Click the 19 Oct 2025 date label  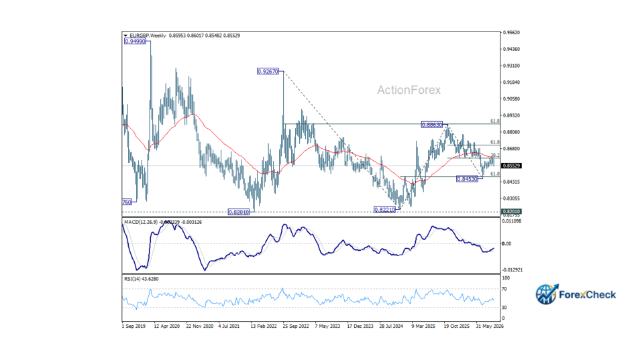[x=456, y=326]
